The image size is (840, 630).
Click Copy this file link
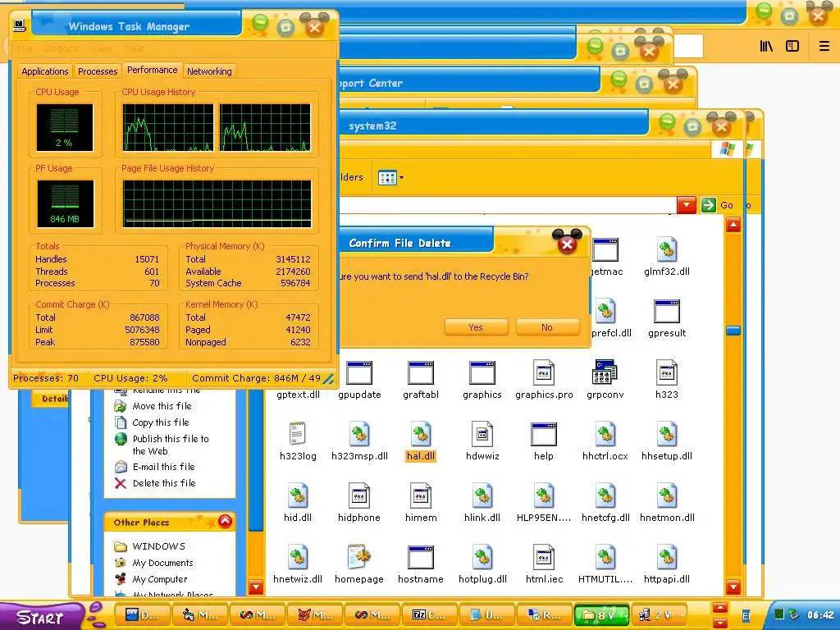coord(161,422)
